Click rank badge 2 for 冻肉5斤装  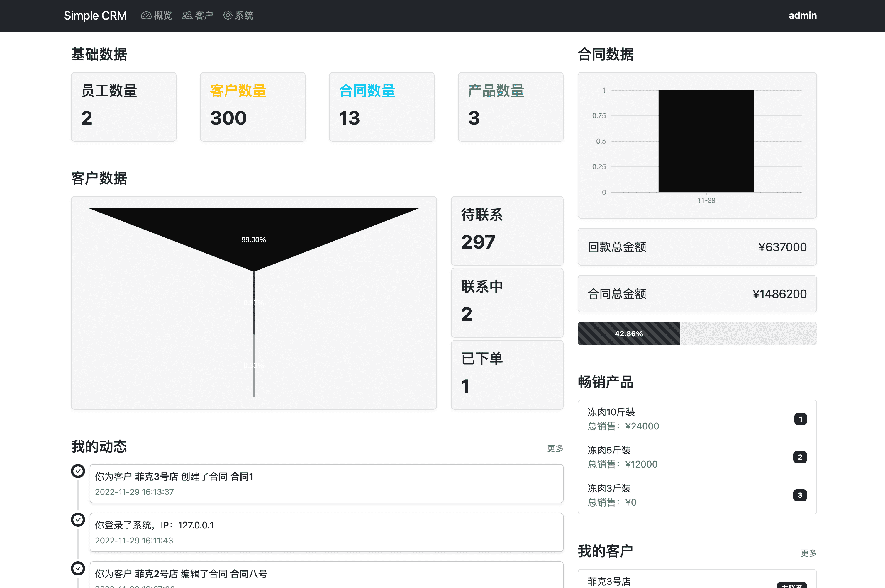point(800,457)
